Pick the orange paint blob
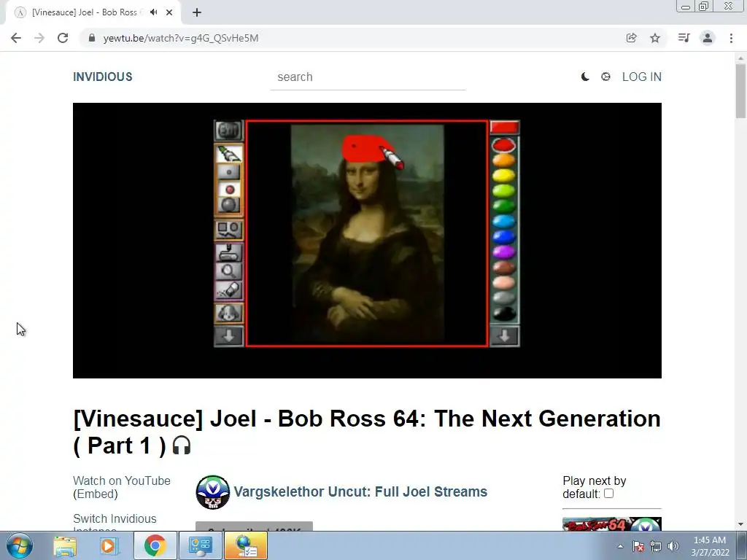Viewport: 747px width, 560px height. coord(503,160)
